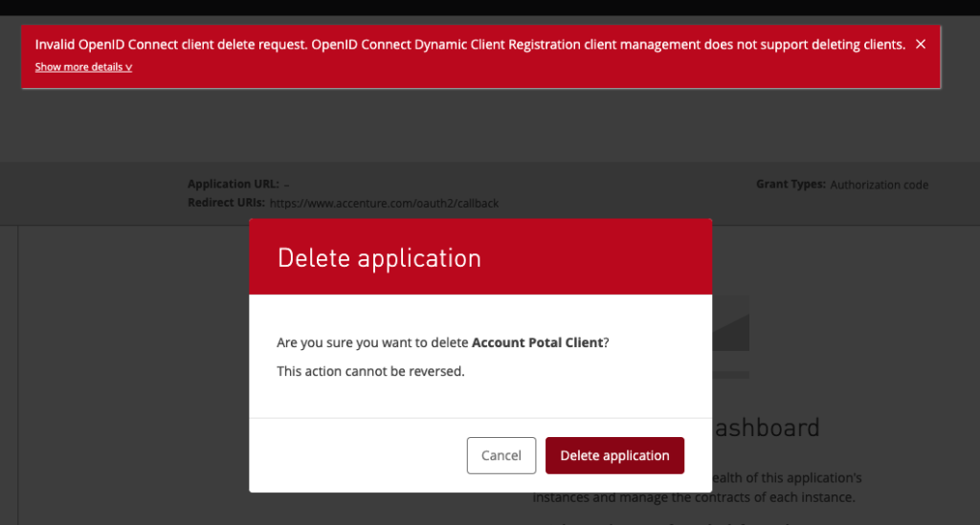The image size is (980, 525).
Task: Click the Authorization code grant type value
Action: click(879, 185)
